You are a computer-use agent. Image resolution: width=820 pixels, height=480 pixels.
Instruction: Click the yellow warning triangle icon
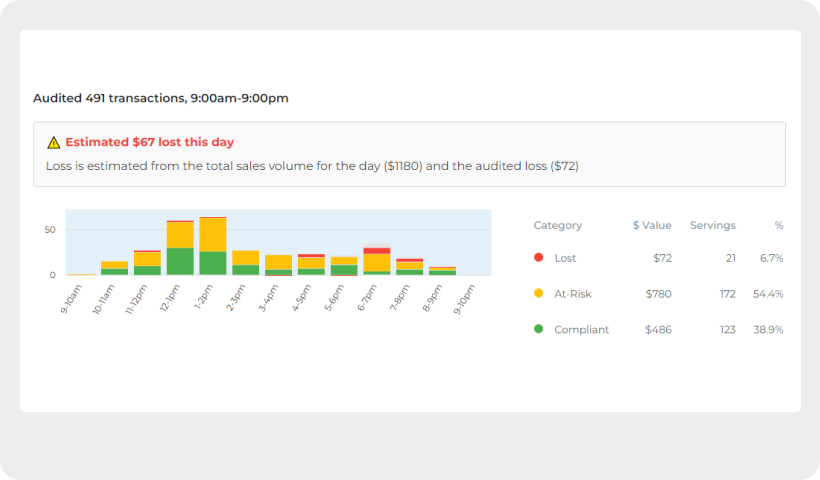click(x=53, y=142)
